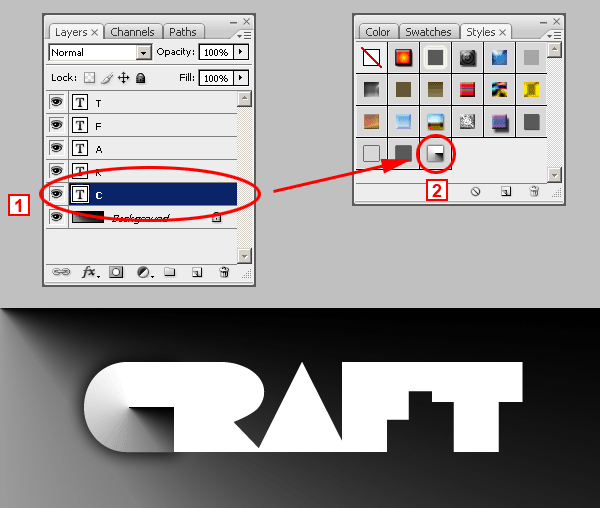This screenshot has width=600, height=508.
Task: Expand the Fill slider arrow
Action: [241, 78]
